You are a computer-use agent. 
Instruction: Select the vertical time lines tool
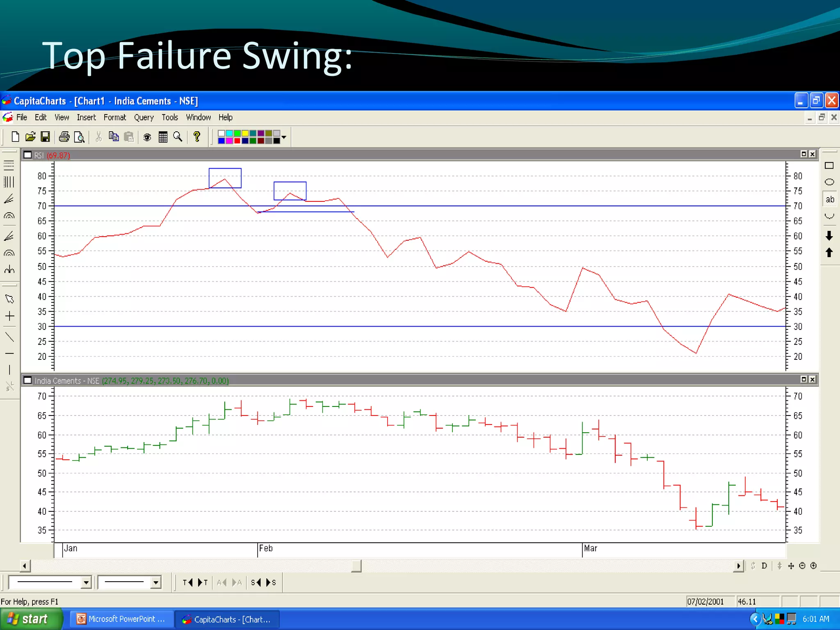(9, 182)
